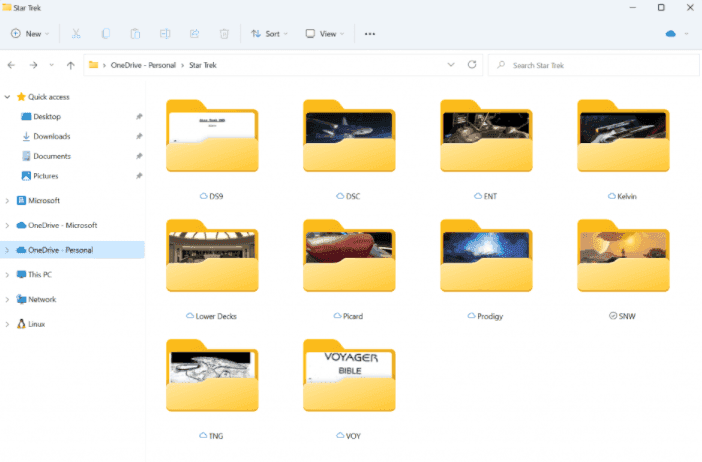Open the Sort options dropdown
This screenshot has height=462, width=702.
(x=270, y=34)
